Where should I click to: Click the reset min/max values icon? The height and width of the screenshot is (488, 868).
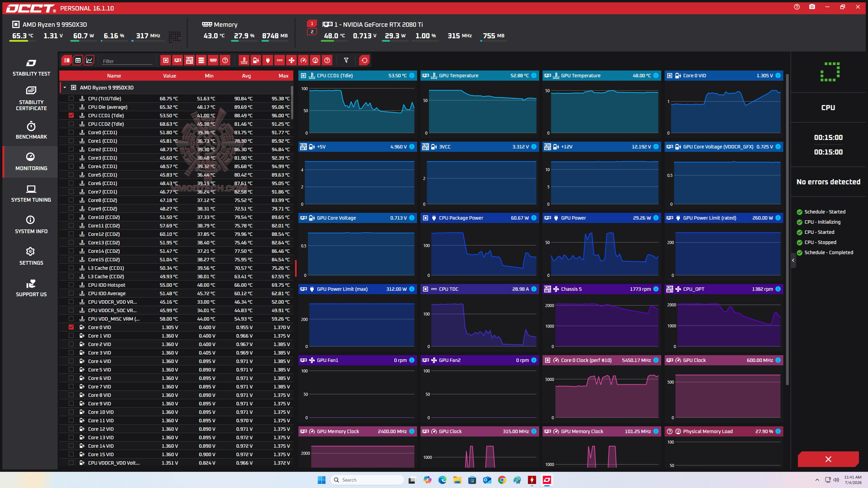[x=364, y=60]
